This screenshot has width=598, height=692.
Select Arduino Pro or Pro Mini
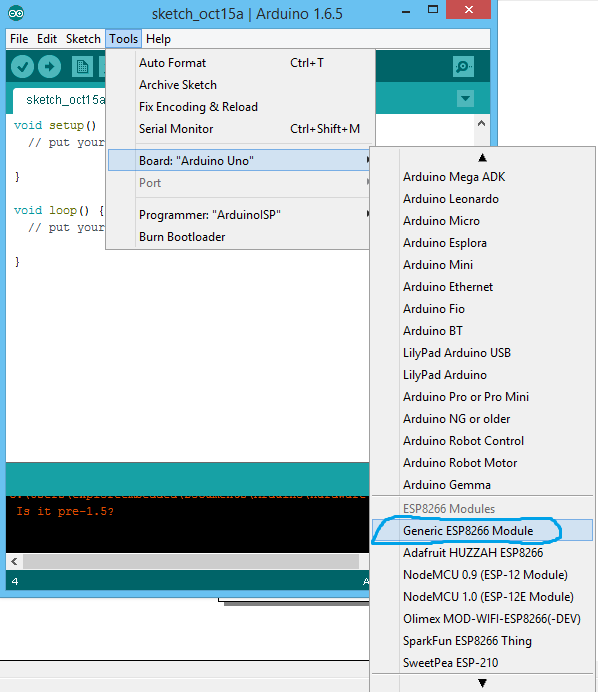click(x=482, y=397)
